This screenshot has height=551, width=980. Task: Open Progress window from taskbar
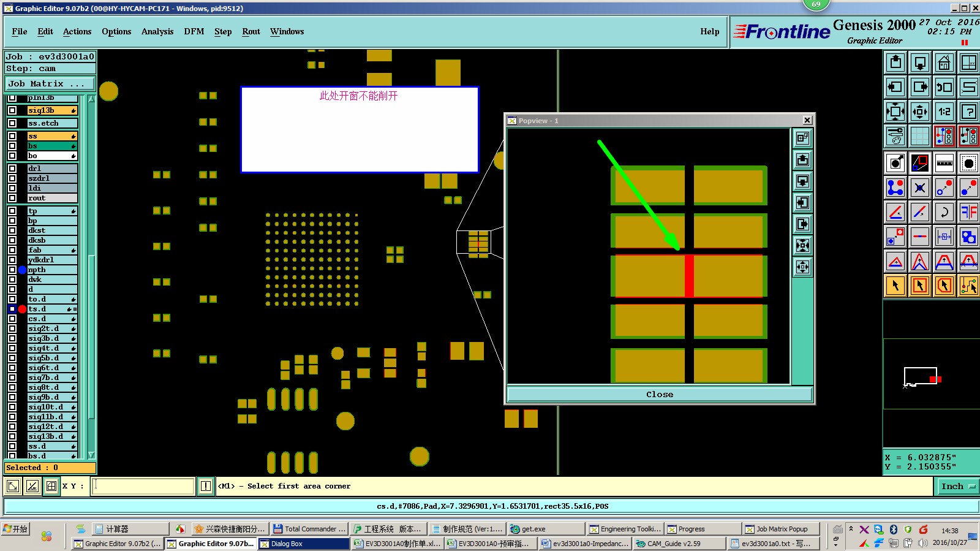tap(702, 529)
